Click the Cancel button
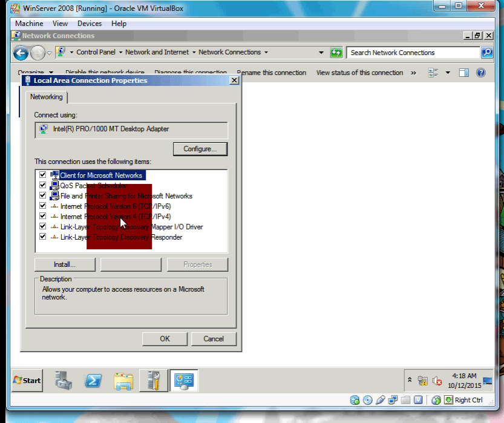The height and width of the screenshot is (423, 504). [x=214, y=339]
